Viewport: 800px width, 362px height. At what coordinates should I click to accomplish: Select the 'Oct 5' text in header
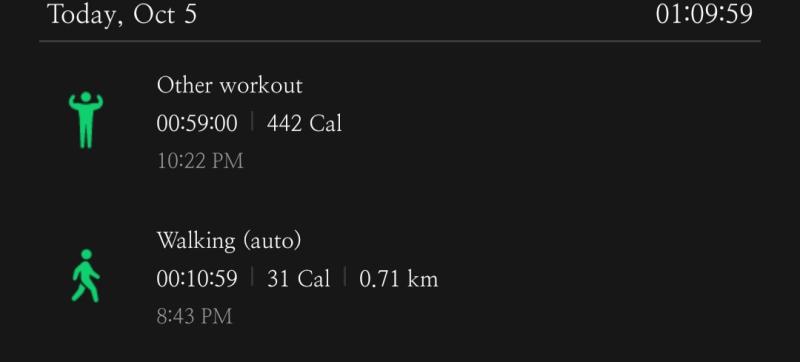tap(165, 14)
